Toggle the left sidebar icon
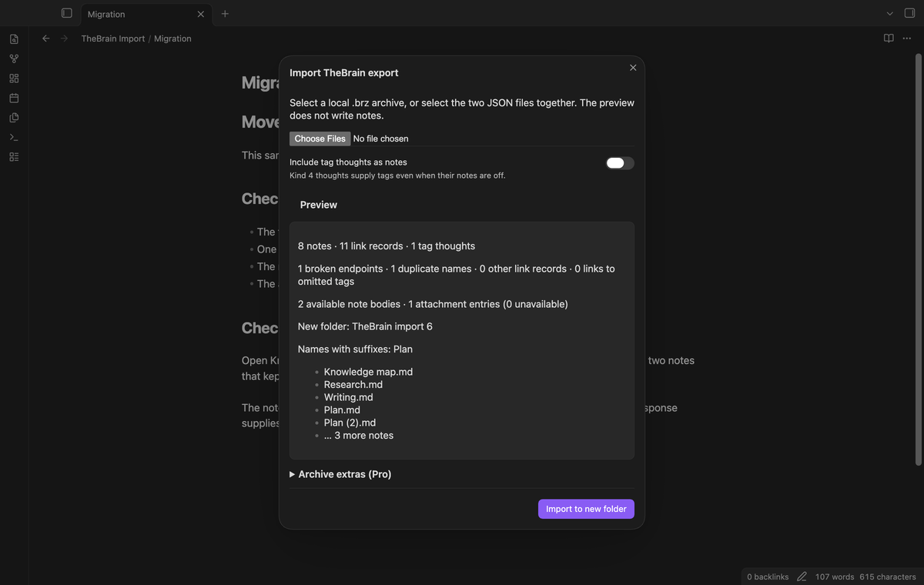Screen dimensions: 924x585 tap(67, 13)
